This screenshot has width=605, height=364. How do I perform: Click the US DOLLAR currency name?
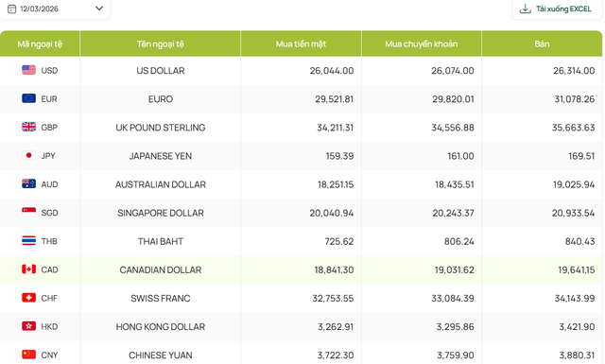[x=161, y=71]
